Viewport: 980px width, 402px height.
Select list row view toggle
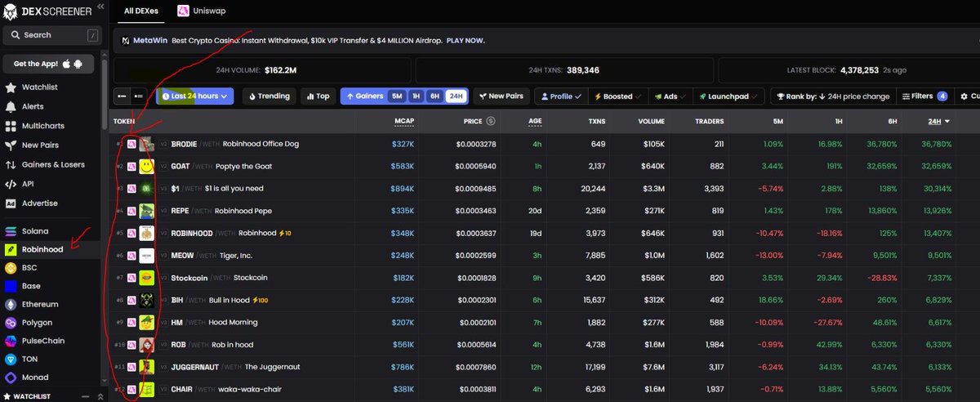pyautogui.click(x=139, y=96)
